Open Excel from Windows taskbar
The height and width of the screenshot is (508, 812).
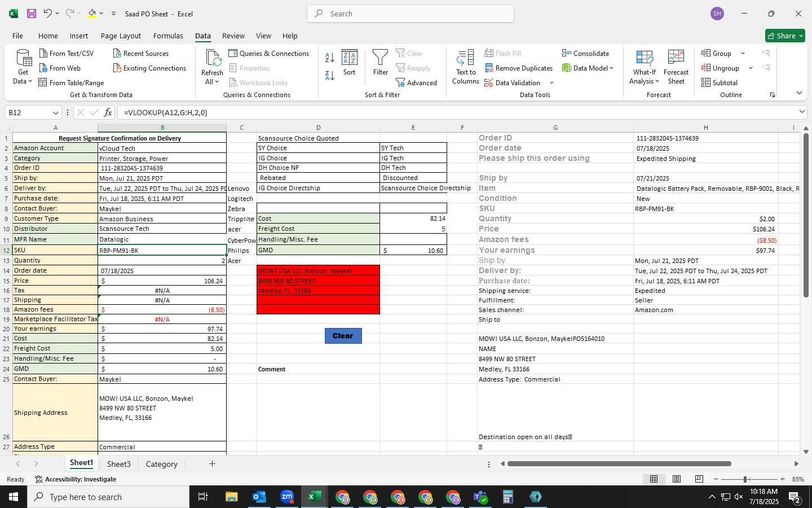click(x=315, y=497)
